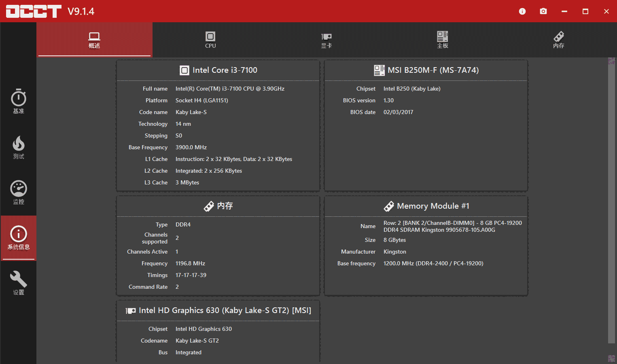Switch to the 内存 memory tab
This screenshot has width=617, height=364.
pyautogui.click(x=559, y=40)
